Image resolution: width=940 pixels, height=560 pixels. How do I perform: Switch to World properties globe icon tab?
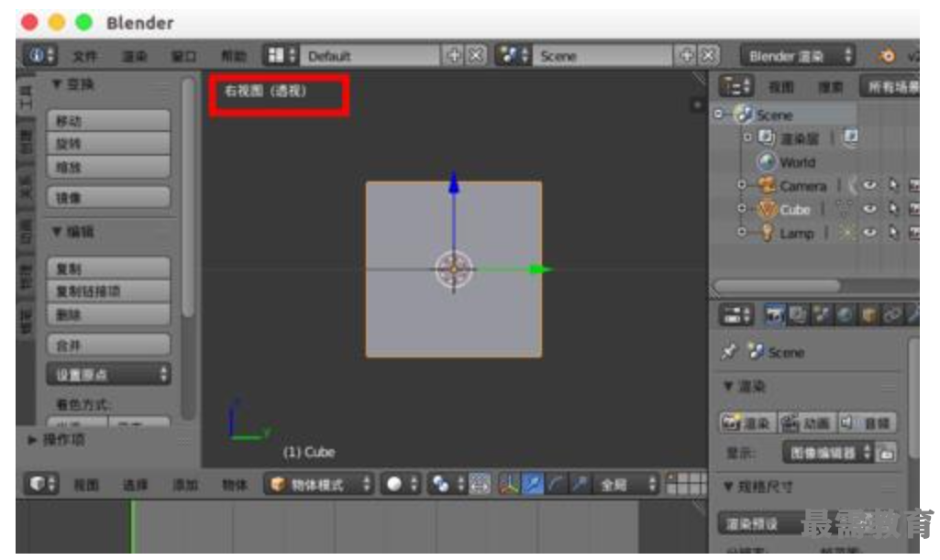pyautogui.click(x=844, y=314)
